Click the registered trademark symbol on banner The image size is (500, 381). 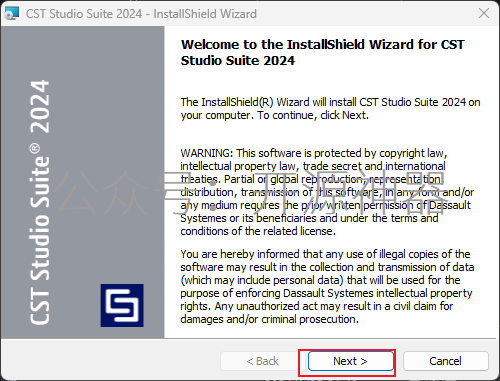pyautogui.click(x=34, y=148)
